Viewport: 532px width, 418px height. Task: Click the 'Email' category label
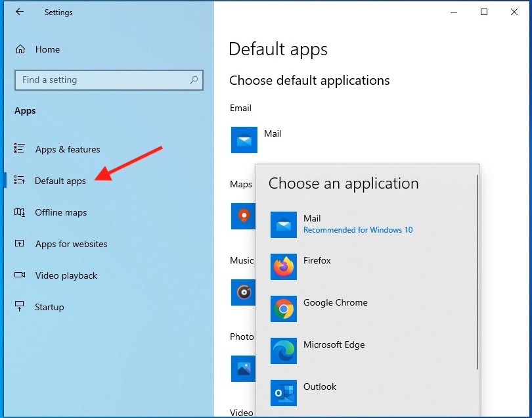pyautogui.click(x=240, y=108)
